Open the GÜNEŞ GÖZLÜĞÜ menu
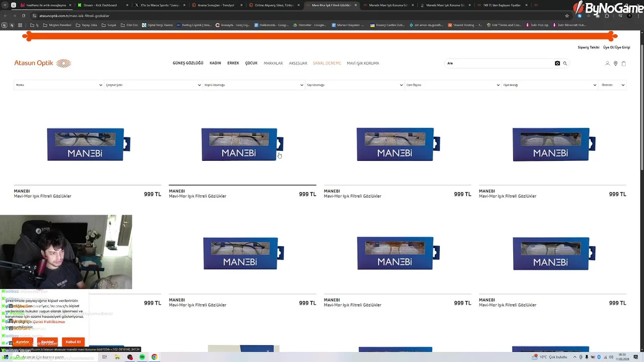644x362 pixels. [188, 63]
